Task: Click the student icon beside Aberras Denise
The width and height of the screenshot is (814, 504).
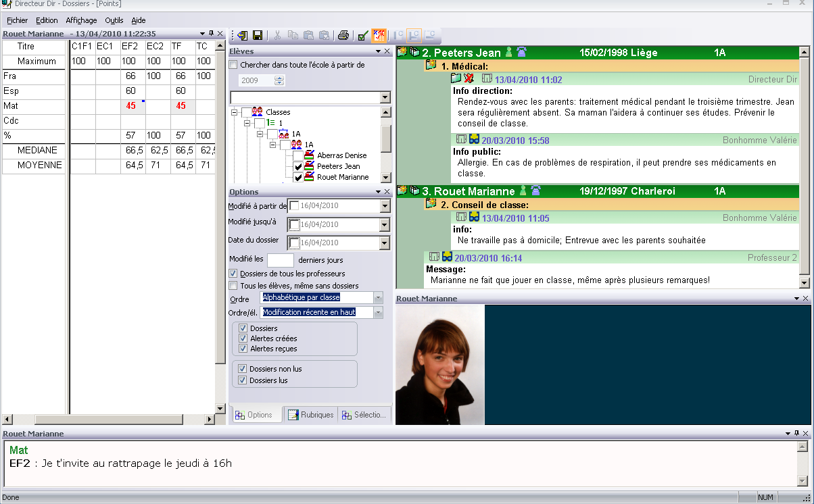Action: [x=310, y=155]
